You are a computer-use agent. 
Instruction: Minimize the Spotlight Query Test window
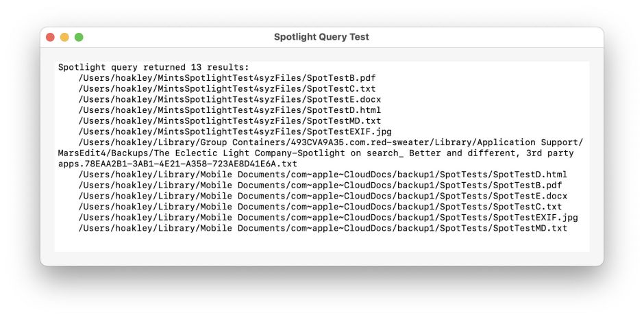tap(64, 37)
